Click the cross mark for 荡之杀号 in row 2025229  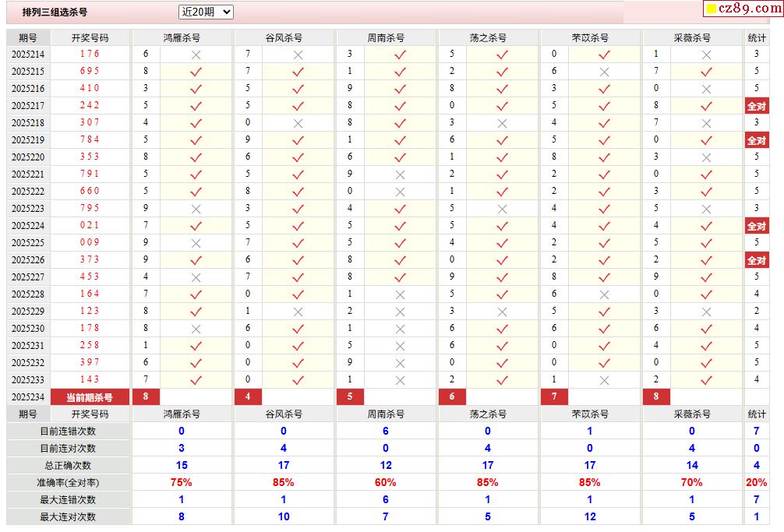point(502,312)
